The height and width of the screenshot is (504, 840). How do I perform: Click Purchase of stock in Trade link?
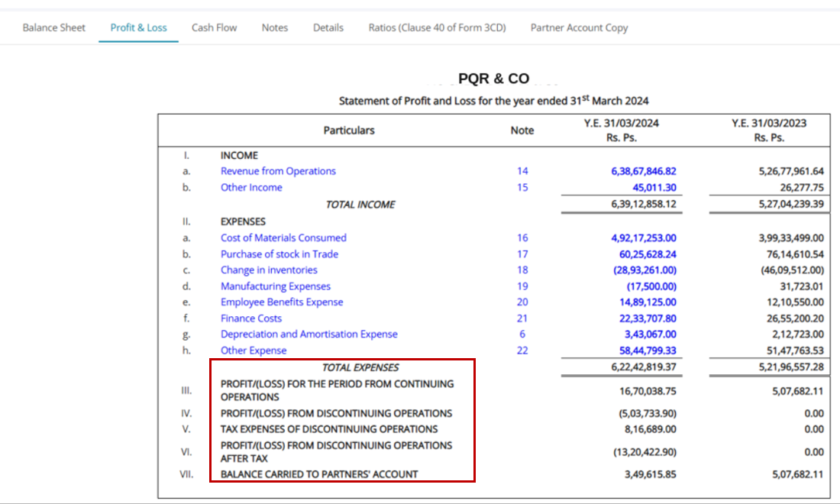tap(279, 254)
